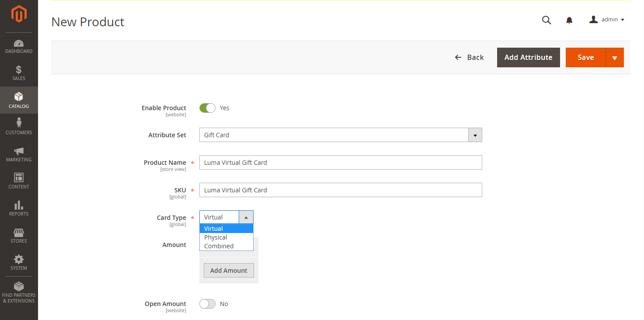Click the Amount field label
Screen dimensions: 644x320
[x=174, y=245]
